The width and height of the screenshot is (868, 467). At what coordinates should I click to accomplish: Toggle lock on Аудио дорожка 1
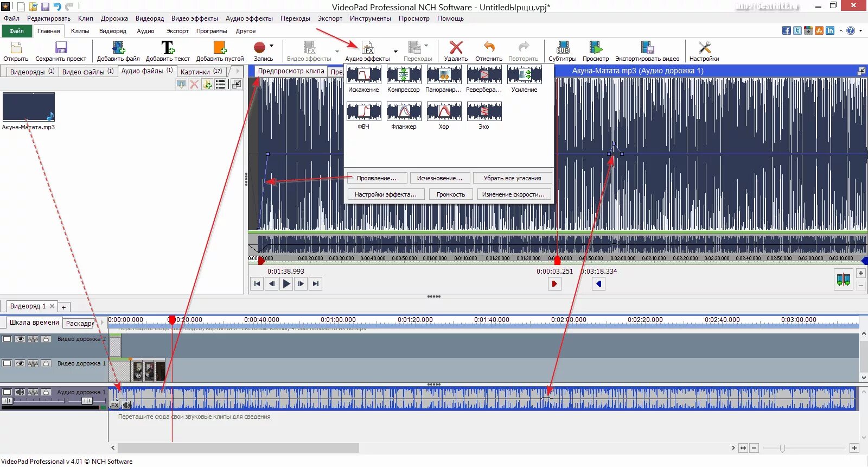46,392
